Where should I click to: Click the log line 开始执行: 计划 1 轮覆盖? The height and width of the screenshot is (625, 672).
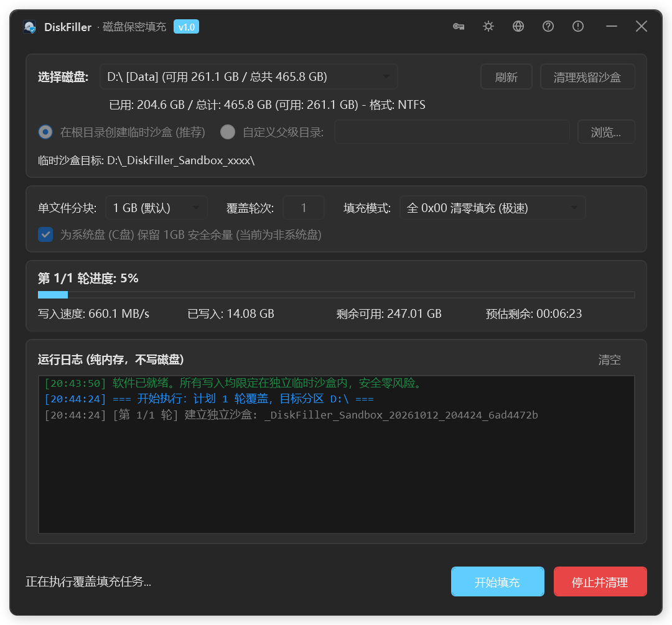pyautogui.click(x=209, y=399)
